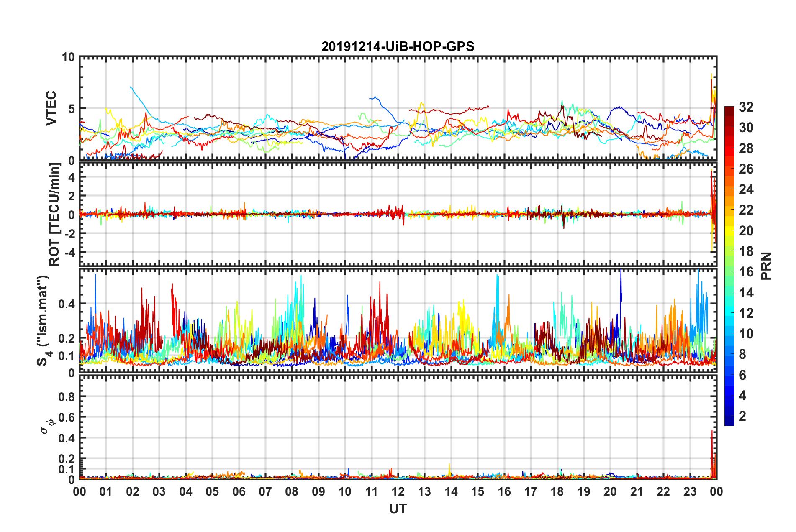Click colorbar tick value 6

742,375
